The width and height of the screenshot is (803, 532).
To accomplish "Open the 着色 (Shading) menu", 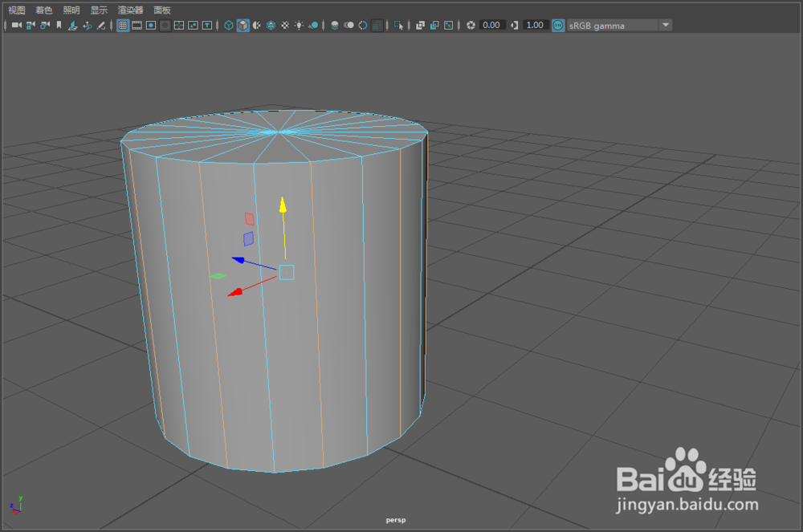I will pos(44,10).
